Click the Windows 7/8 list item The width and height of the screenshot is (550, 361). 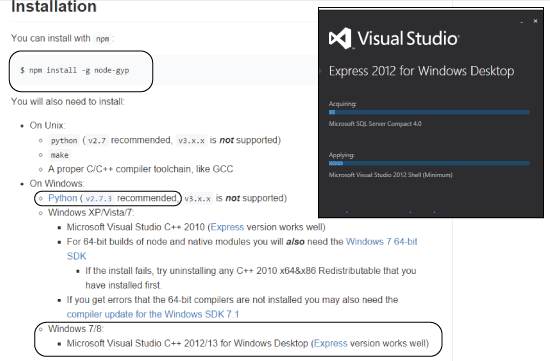(x=76, y=329)
